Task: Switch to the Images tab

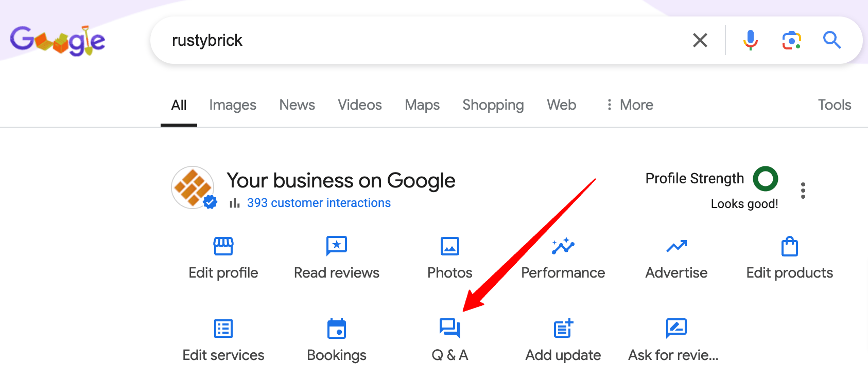Action: tap(233, 105)
